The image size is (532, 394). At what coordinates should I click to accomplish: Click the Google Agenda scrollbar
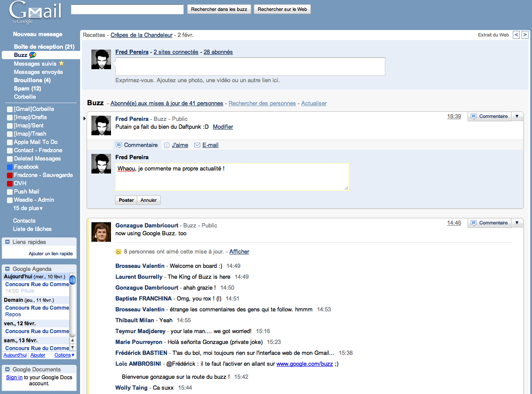73,311
